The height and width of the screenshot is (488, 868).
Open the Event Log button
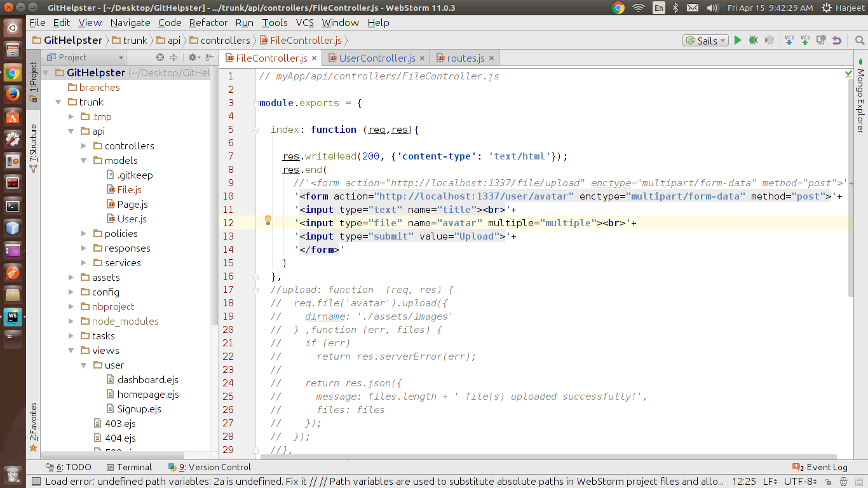tap(821, 467)
